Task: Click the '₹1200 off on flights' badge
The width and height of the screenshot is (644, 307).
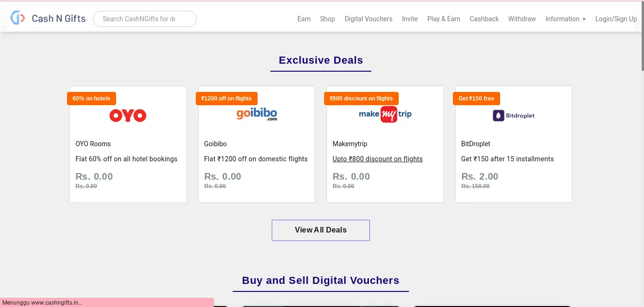Action: click(226, 99)
